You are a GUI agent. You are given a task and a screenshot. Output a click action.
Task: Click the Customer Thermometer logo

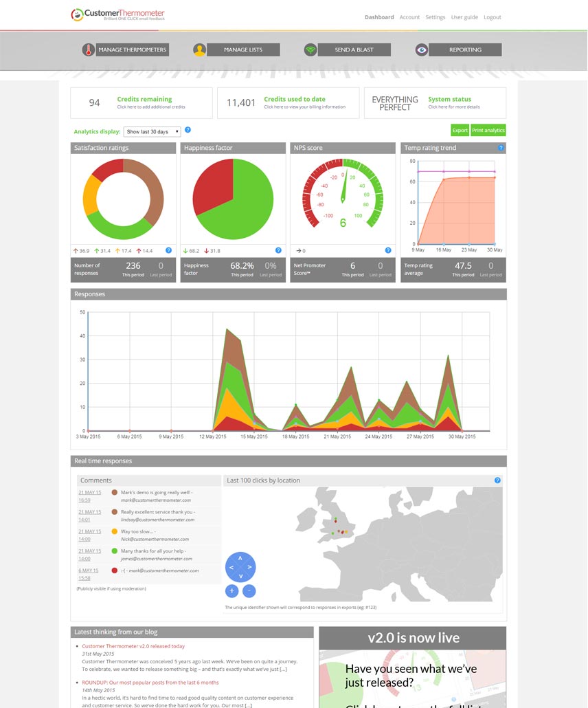117,14
